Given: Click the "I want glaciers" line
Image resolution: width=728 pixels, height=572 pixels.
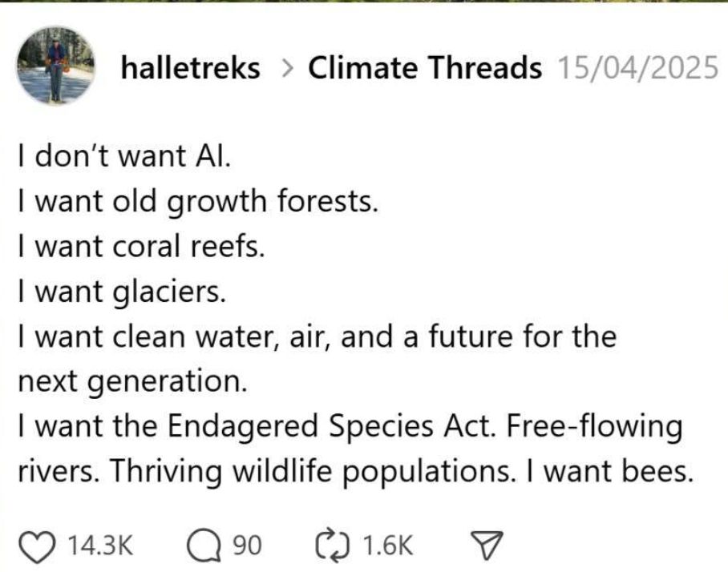Looking at the screenshot, I should (x=122, y=292).
